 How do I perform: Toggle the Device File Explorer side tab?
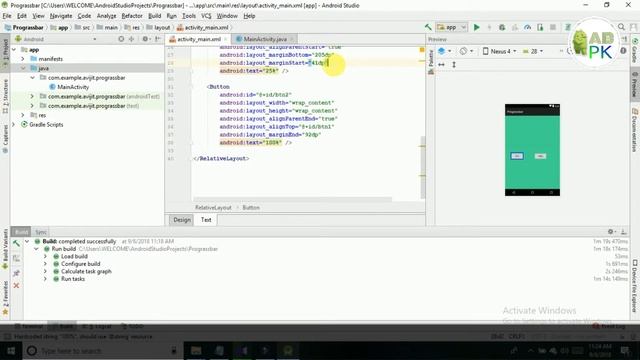pyautogui.click(x=635, y=286)
